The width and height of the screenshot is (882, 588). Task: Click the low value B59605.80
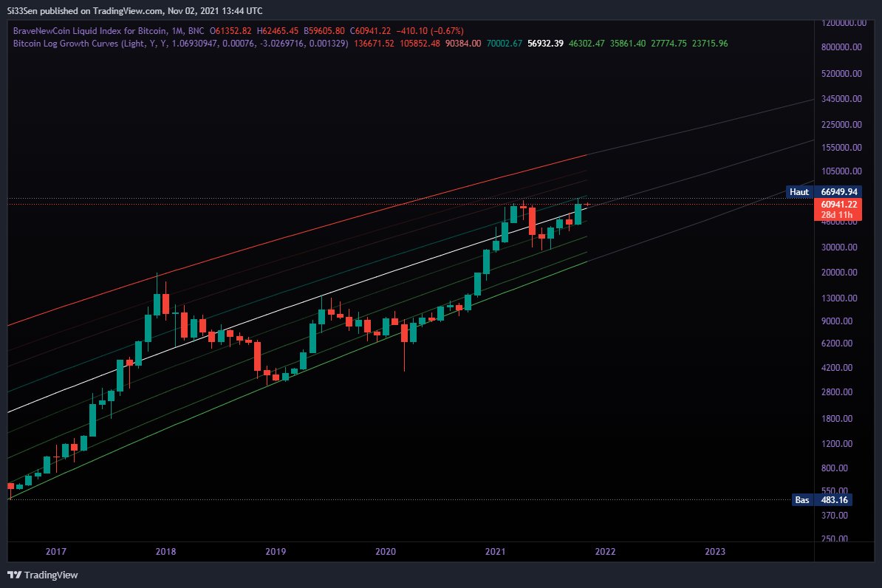click(x=324, y=31)
